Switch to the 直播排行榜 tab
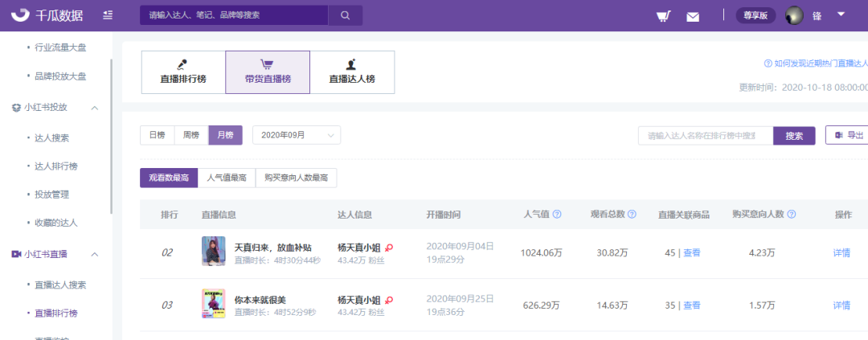This screenshot has width=868, height=340. tap(183, 72)
